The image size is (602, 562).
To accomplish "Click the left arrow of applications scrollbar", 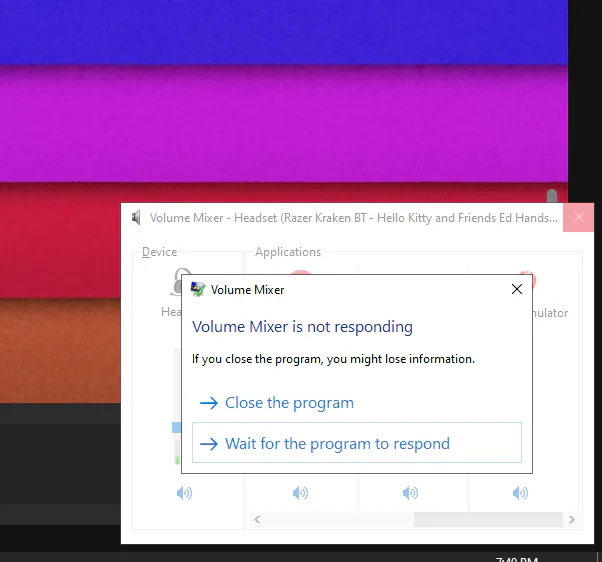I will tap(257, 519).
